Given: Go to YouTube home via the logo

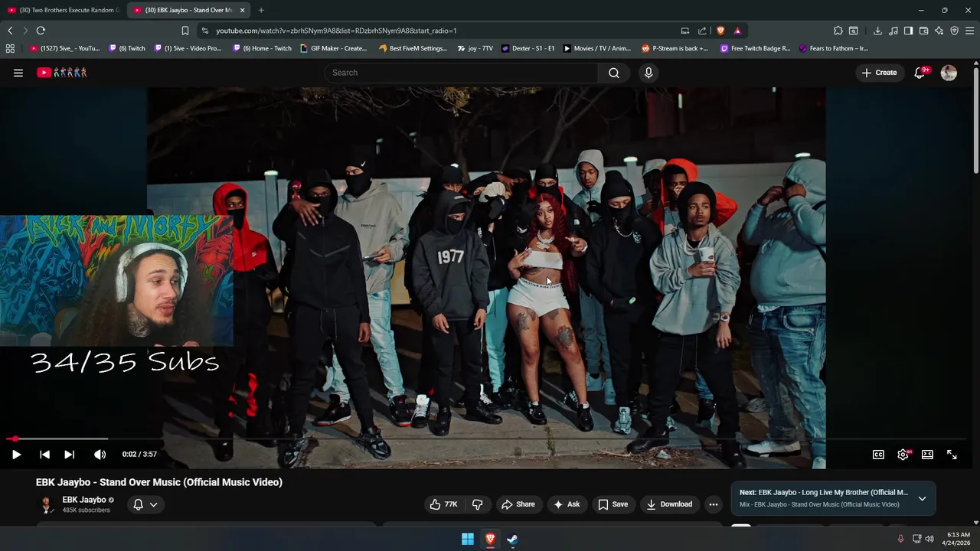Looking at the screenshot, I should point(62,73).
